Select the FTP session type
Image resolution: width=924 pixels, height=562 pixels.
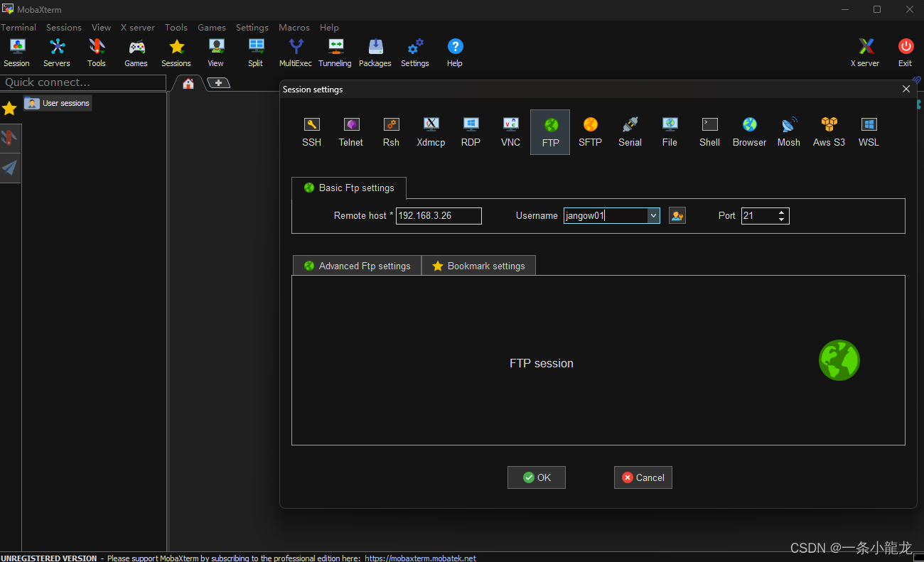[550, 132]
